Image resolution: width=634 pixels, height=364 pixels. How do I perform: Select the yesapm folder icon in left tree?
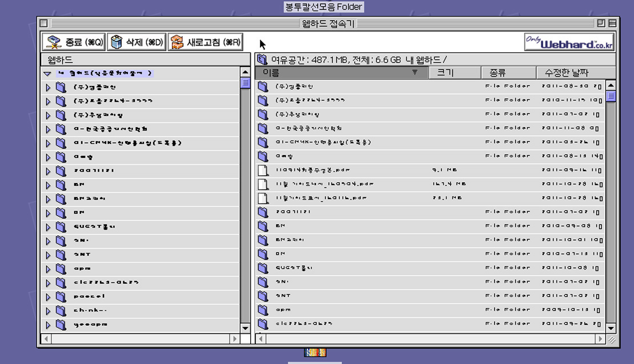tap(61, 325)
